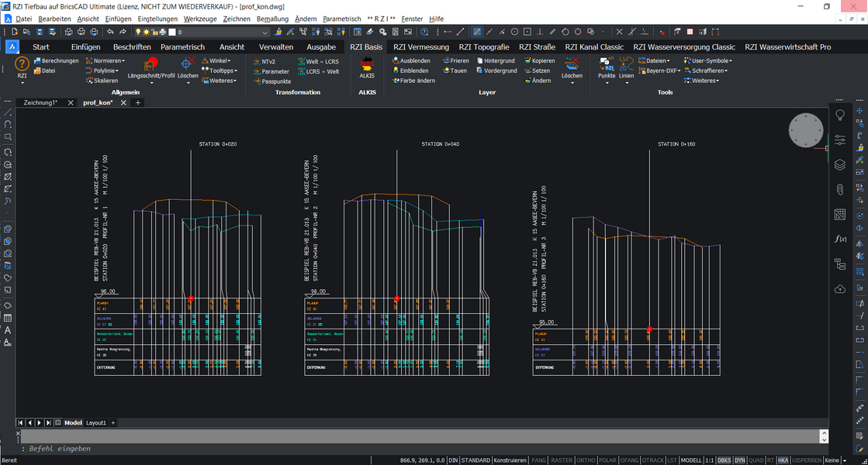This screenshot has height=465, width=868.
Task: Select the text A tool in left toolbar
Action: [x=8, y=330]
